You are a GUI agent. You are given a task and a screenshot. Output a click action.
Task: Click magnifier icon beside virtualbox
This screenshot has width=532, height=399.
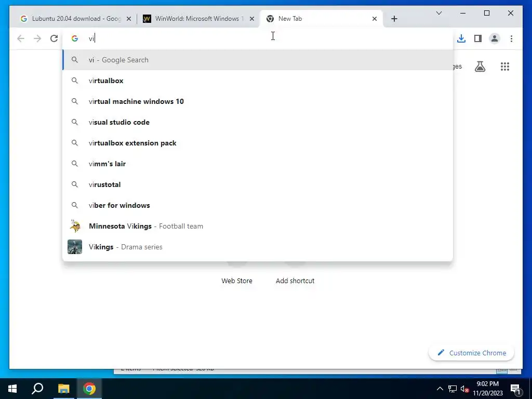75,81
